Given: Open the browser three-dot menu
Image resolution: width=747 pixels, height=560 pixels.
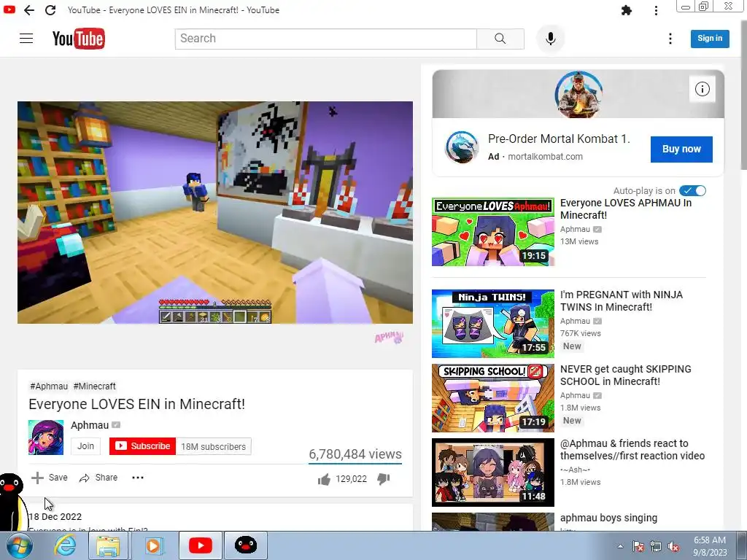Looking at the screenshot, I should pyautogui.click(x=656, y=10).
